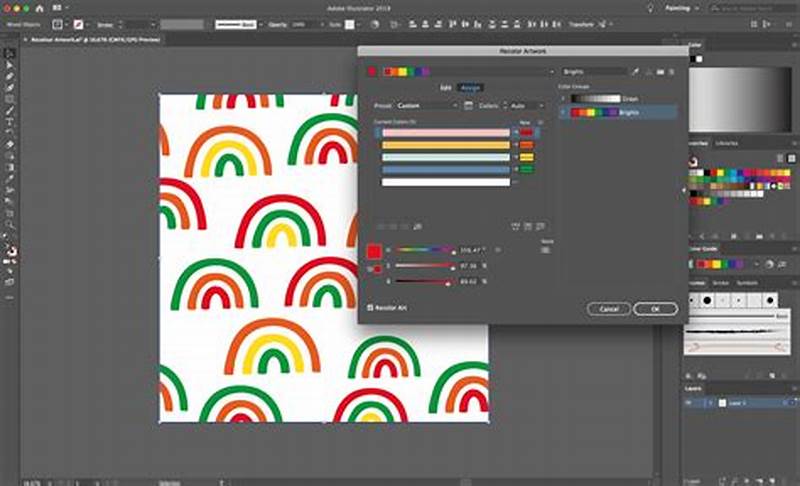Toggle the lock column for Layer 1
The width and height of the screenshot is (800, 486).
[698, 403]
